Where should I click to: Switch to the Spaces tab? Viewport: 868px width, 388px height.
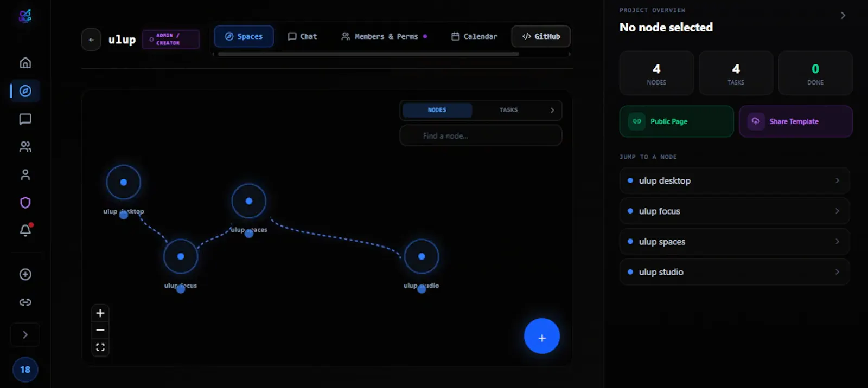tap(244, 36)
